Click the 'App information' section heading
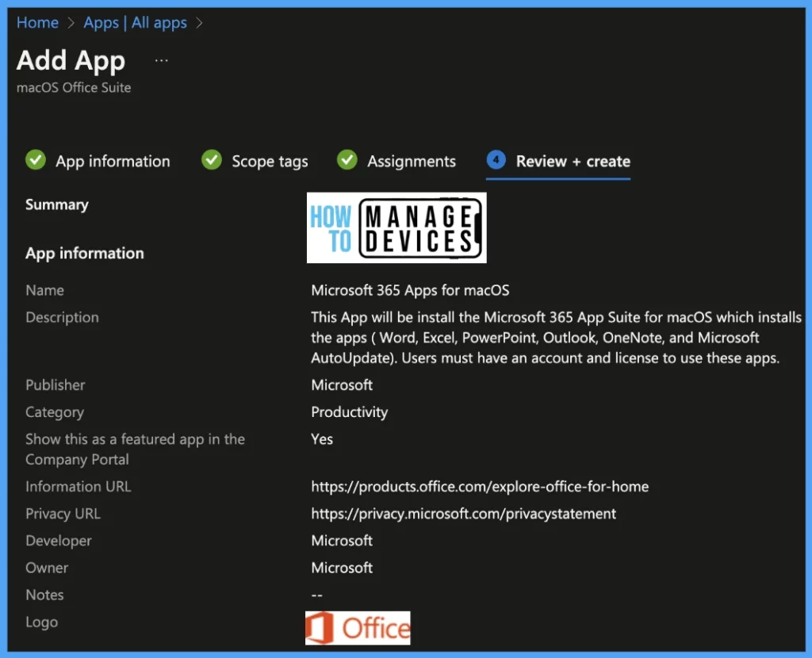 (85, 253)
